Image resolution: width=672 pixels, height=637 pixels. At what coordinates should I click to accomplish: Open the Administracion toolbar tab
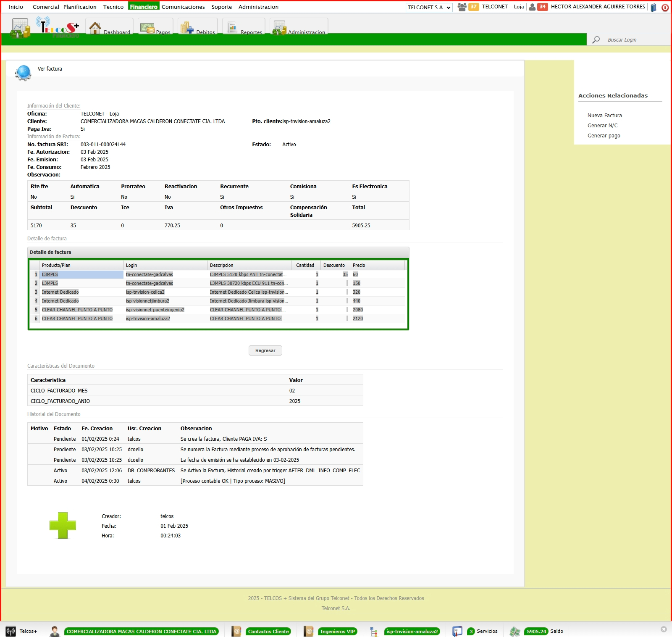299,26
